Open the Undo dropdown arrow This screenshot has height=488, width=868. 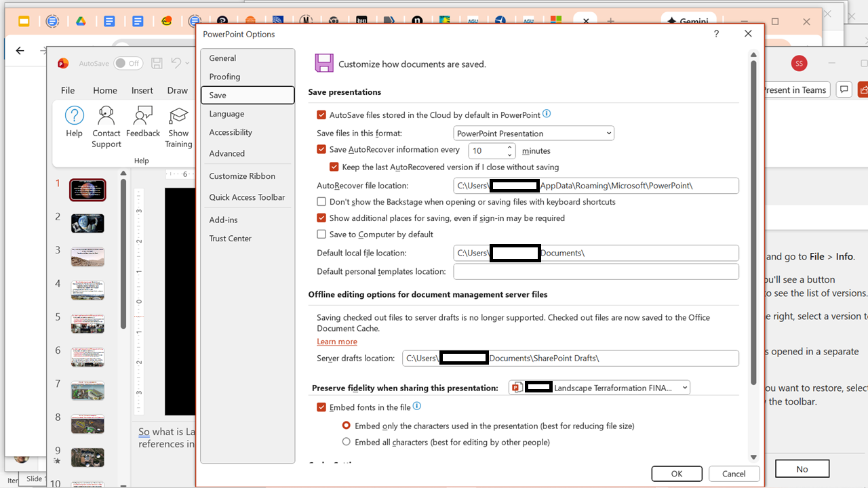coord(188,63)
